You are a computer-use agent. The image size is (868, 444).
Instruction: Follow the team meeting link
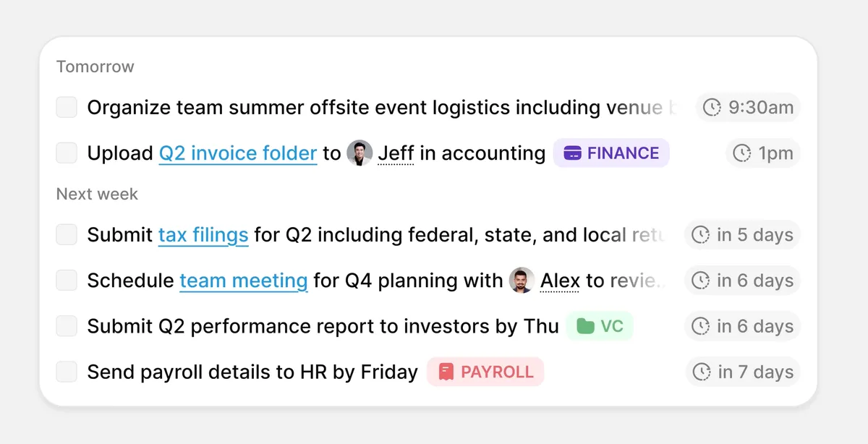(x=244, y=281)
